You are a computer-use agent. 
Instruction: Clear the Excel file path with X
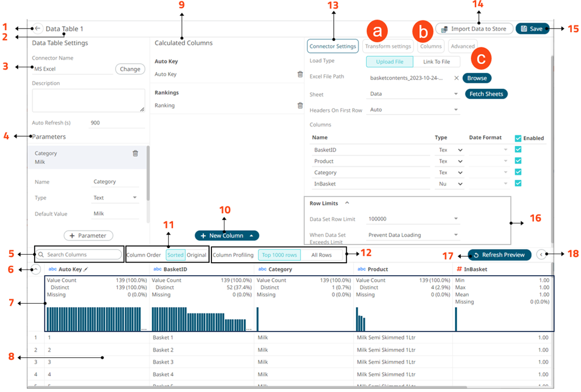pos(456,78)
